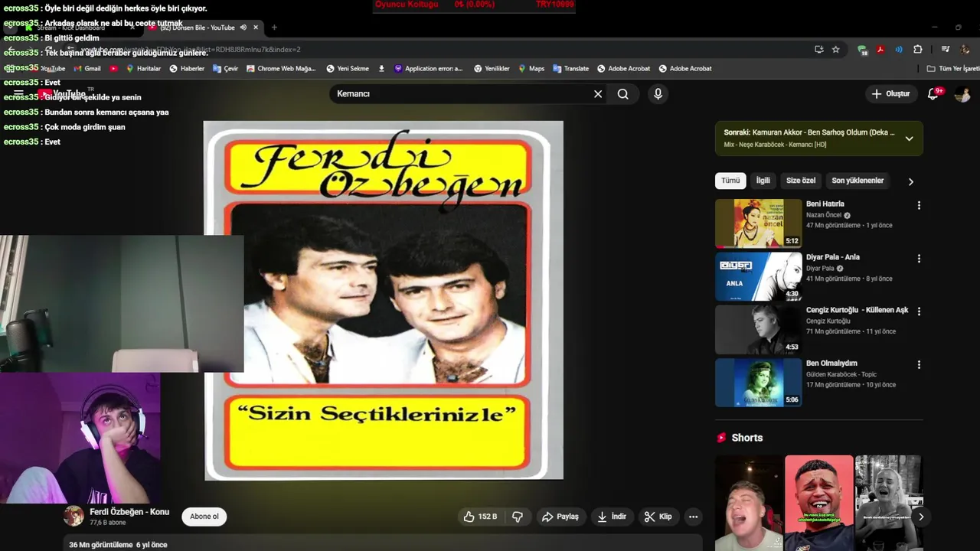Screen dimensions: 980x551
Task: Click the Gülden Karaböcek - Topic channel name
Action: pyautogui.click(x=841, y=374)
